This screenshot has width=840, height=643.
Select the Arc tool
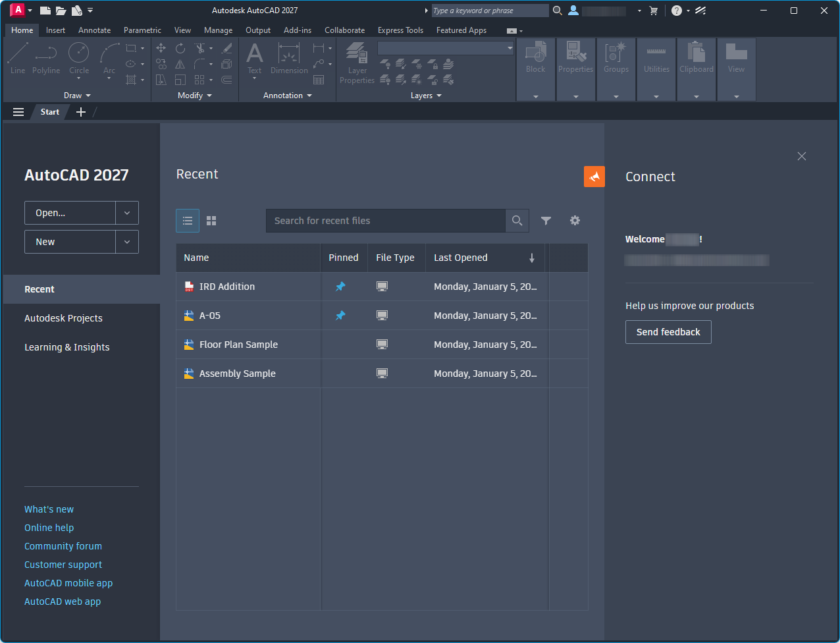pyautogui.click(x=109, y=59)
